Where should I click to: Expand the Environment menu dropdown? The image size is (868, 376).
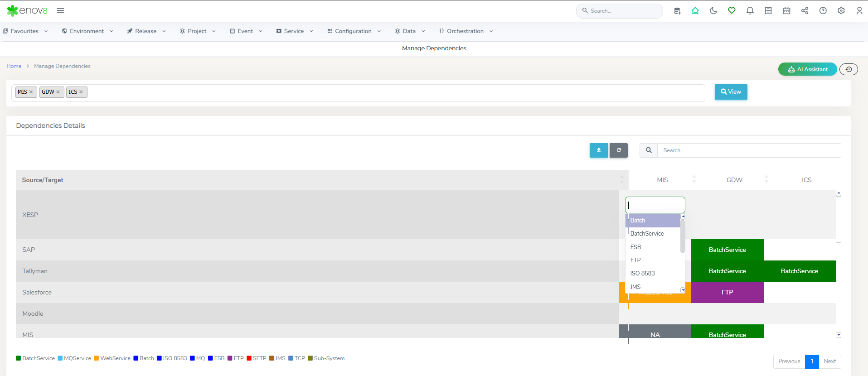pos(87,31)
